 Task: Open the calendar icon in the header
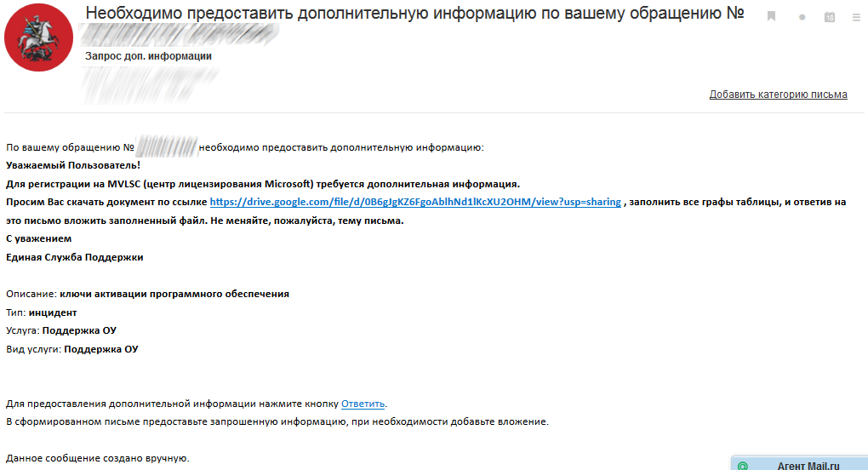click(x=830, y=17)
